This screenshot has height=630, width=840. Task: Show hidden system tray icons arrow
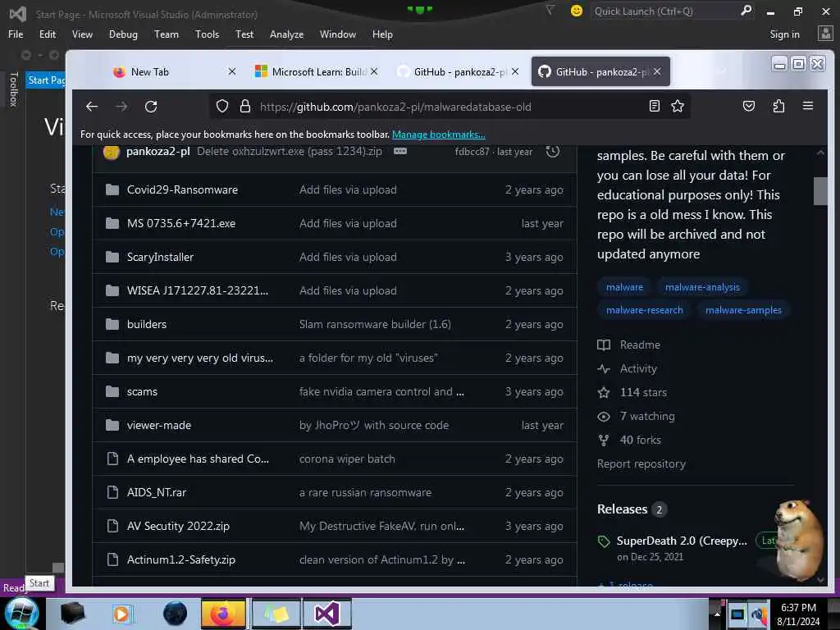pos(717,614)
